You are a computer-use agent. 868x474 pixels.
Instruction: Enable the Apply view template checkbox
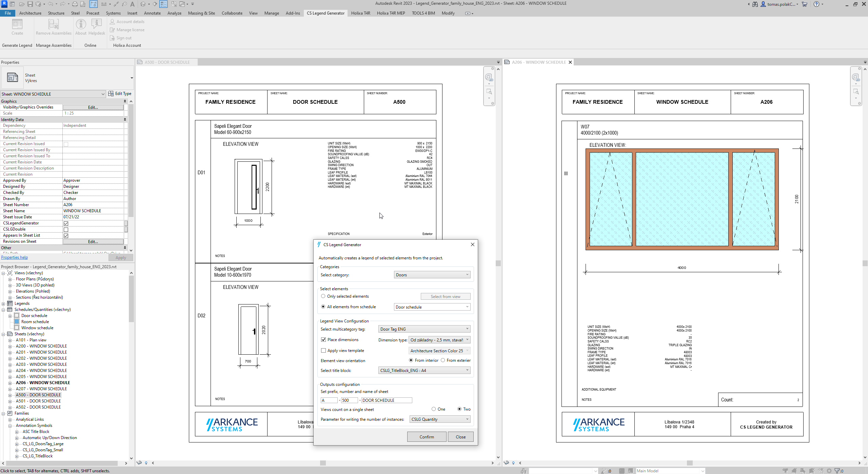tap(323, 351)
